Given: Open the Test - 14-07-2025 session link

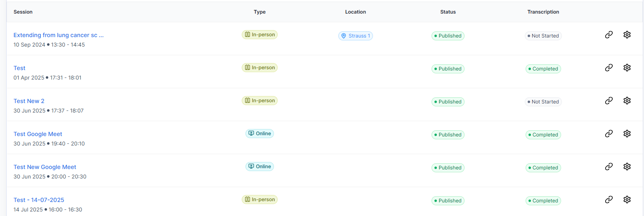Looking at the screenshot, I should tap(39, 200).
